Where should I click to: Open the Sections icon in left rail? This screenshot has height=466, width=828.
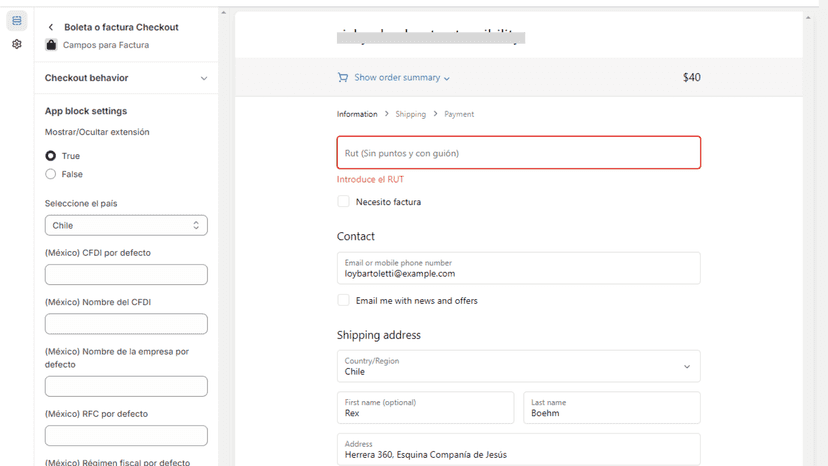tap(17, 21)
